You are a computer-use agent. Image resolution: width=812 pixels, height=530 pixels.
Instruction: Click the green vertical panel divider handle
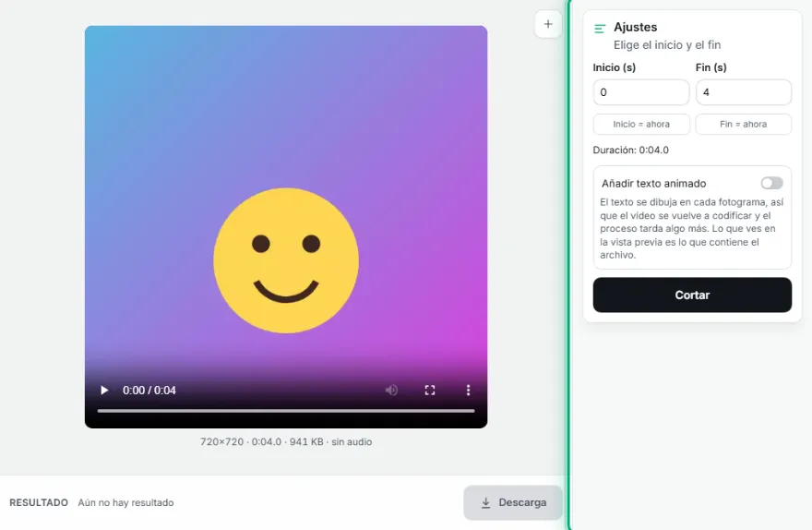click(568, 265)
